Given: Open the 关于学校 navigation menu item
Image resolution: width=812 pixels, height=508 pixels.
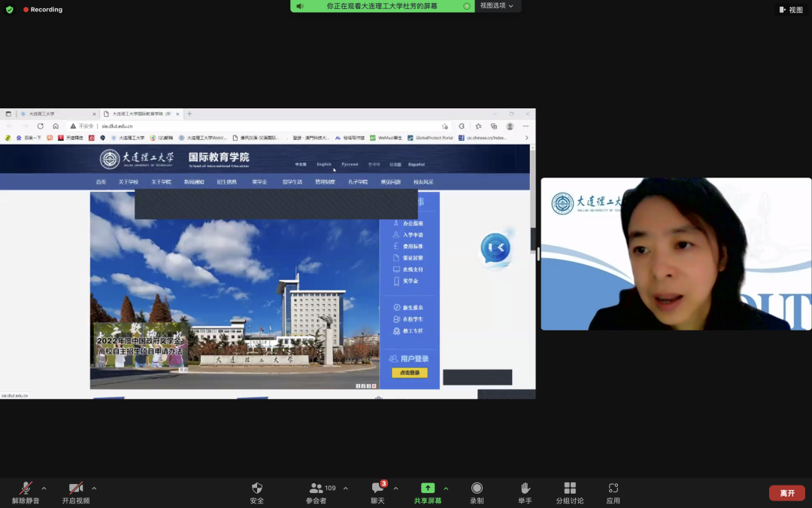Looking at the screenshot, I should [x=129, y=182].
